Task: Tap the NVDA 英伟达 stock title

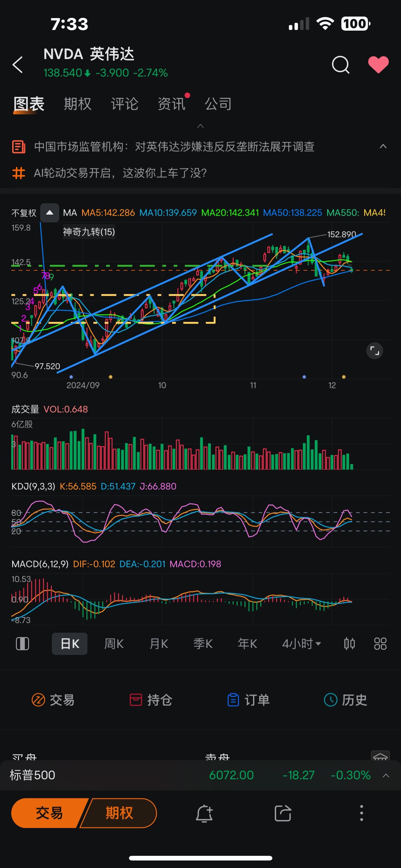Action: coord(89,54)
